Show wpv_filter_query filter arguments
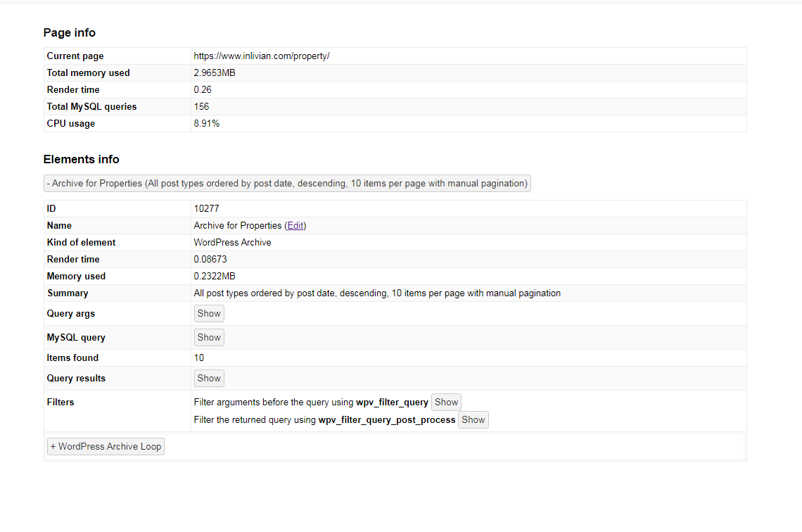 point(446,402)
